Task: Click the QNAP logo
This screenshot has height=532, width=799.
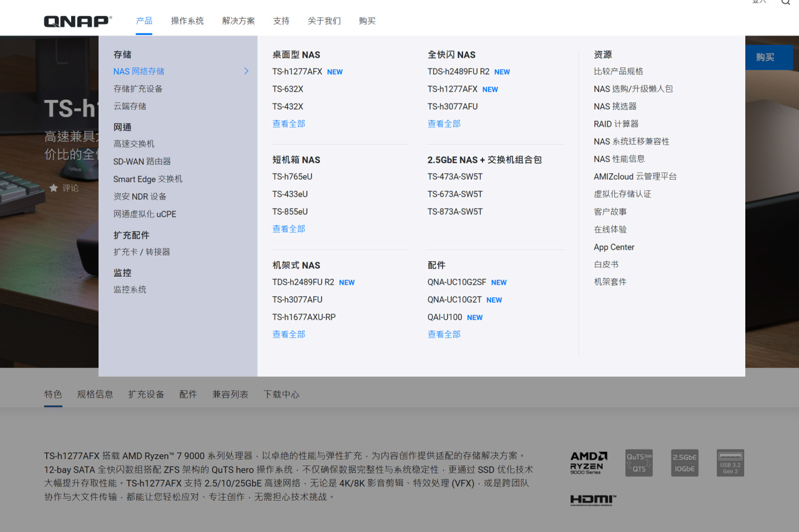Action: point(77,21)
